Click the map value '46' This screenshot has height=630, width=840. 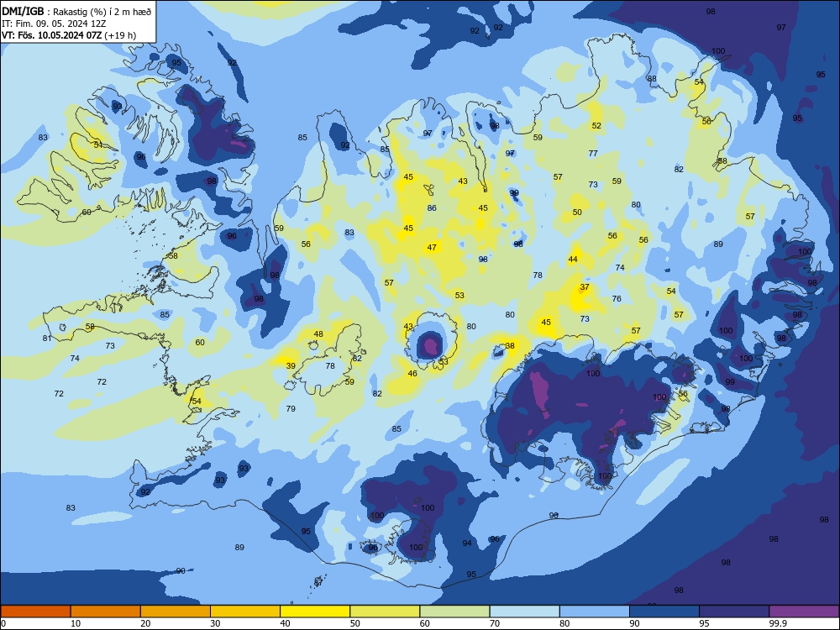[412, 374]
